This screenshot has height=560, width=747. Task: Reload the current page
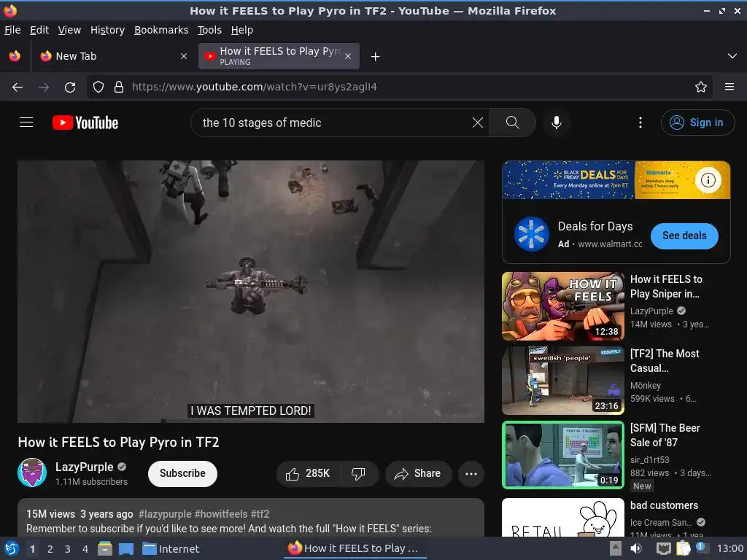[70, 87]
